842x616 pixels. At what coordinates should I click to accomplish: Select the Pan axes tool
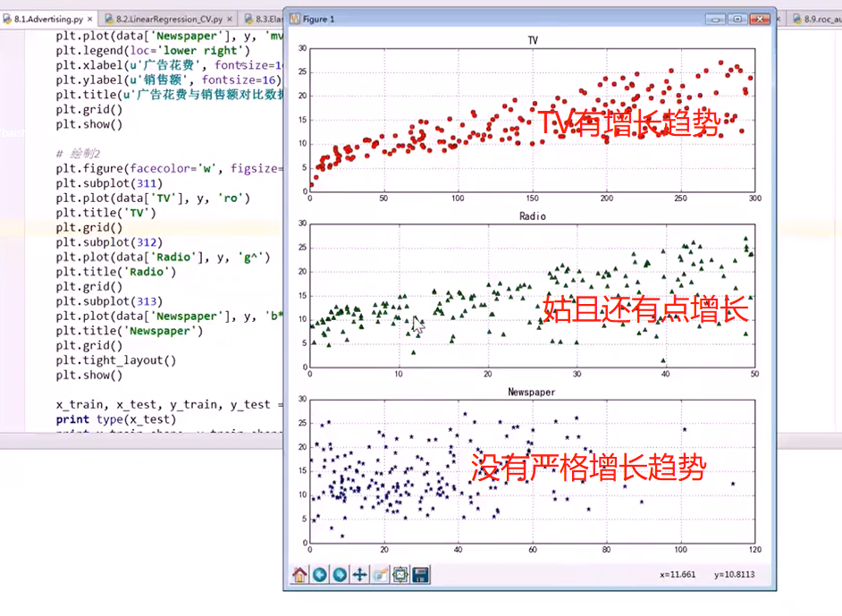(x=360, y=575)
